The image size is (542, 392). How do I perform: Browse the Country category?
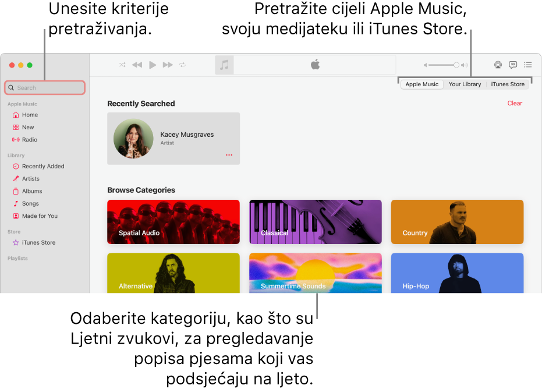458,222
